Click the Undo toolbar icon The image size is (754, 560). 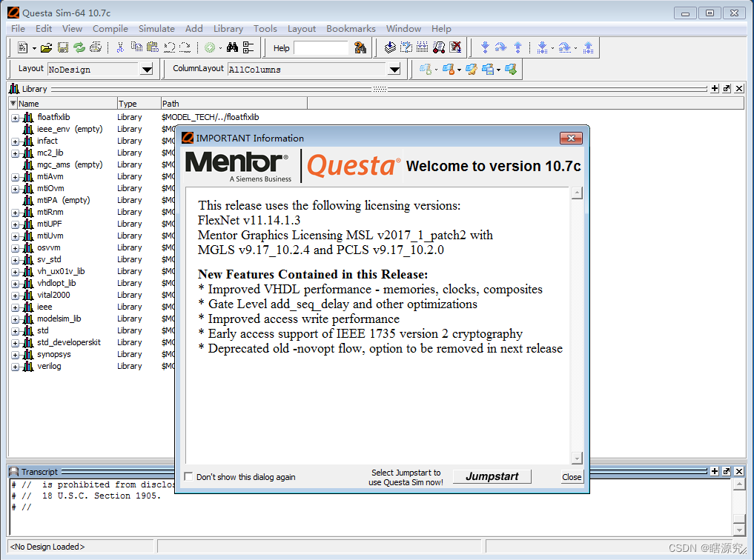[168, 47]
